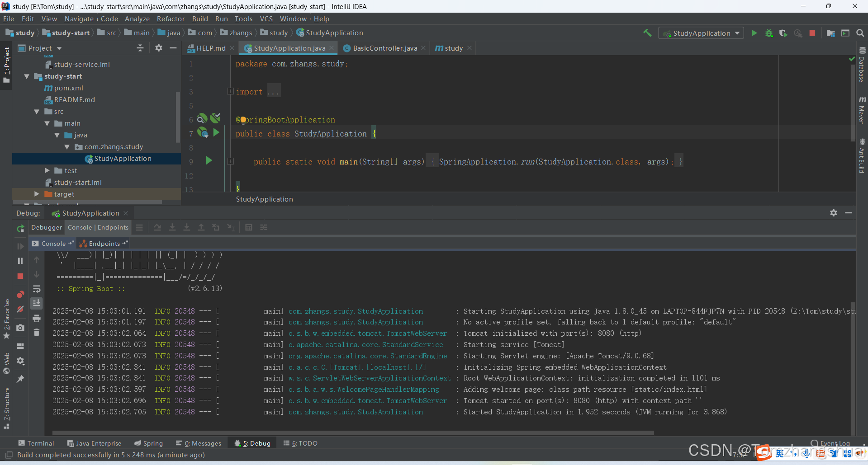
Task: Build the project using the hammer icon
Action: (647, 33)
